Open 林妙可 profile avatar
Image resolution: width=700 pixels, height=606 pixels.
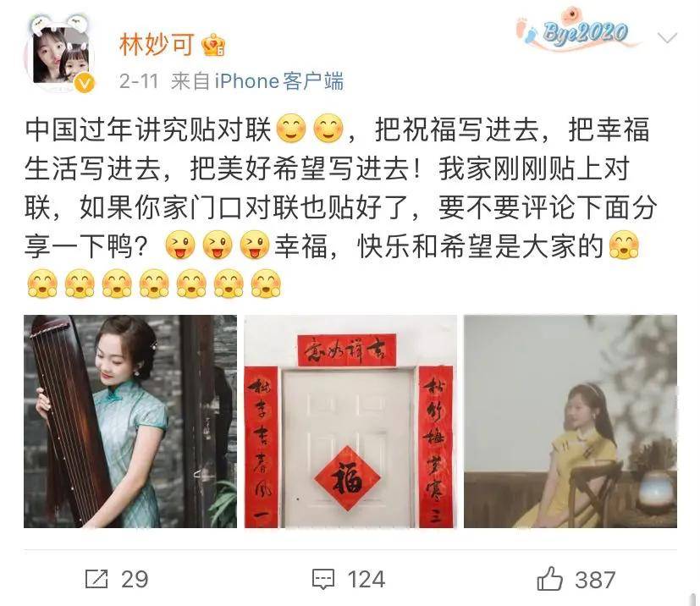[x=59, y=53]
